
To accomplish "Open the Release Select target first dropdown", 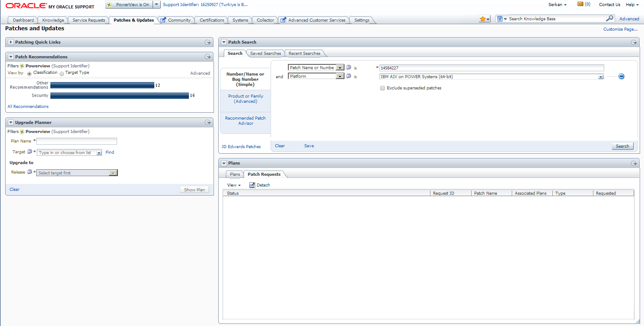I will click(x=113, y=172).
